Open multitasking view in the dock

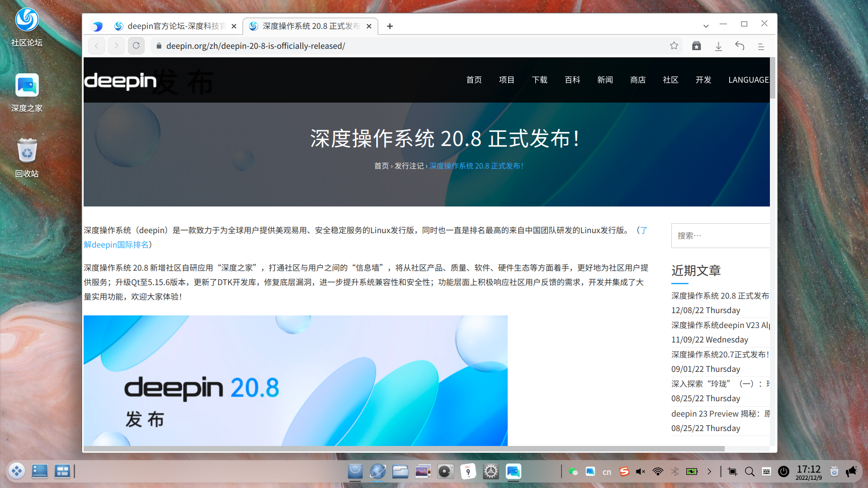[62, 471]
